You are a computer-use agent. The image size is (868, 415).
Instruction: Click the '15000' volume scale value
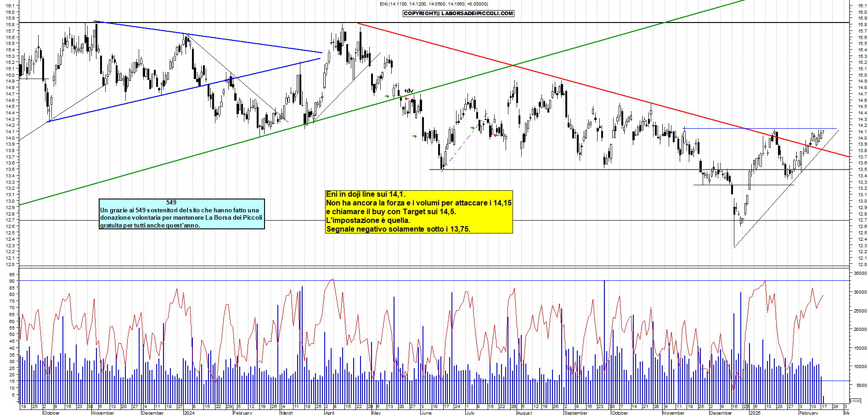pyautogui.click(x=860, y=348)
